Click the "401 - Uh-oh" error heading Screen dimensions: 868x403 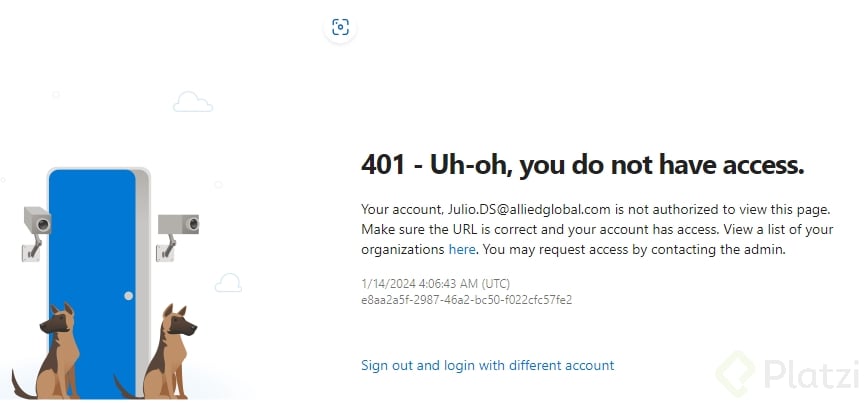click(x=582, y=165)
